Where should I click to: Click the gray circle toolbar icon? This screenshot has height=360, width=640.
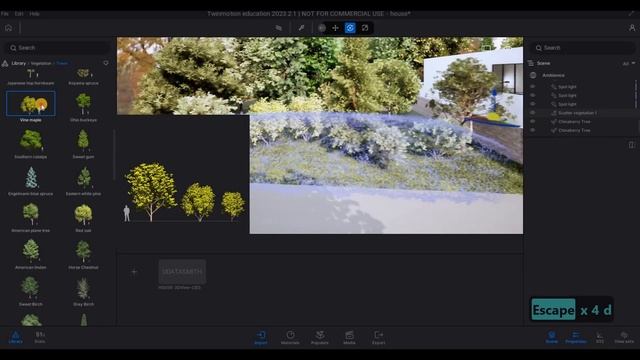click(322, 28)
